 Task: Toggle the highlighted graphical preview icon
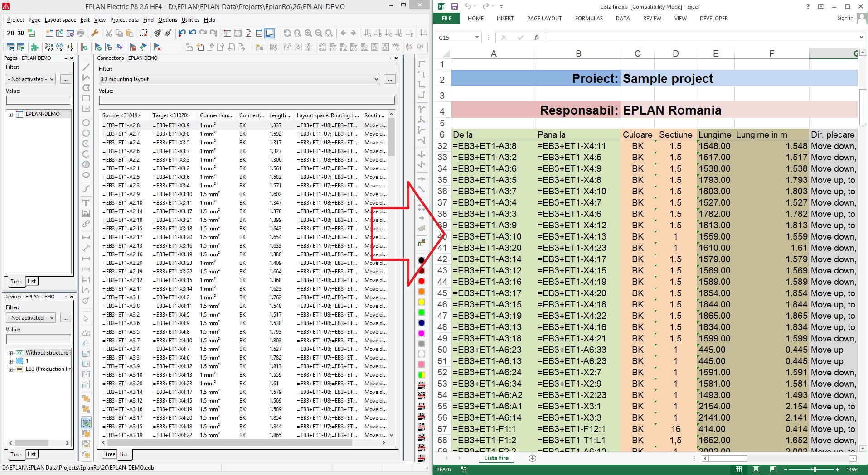pyautogui.click(x=270, y=33)
